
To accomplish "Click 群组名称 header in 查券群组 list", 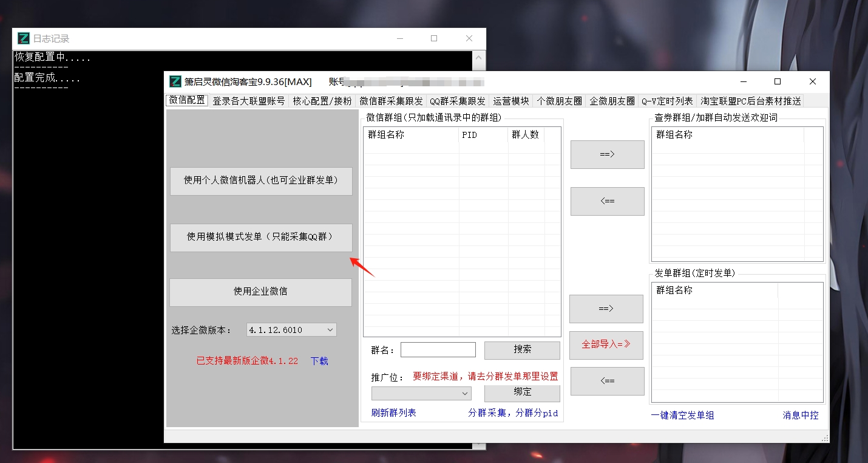I will [x=728, y=135].
